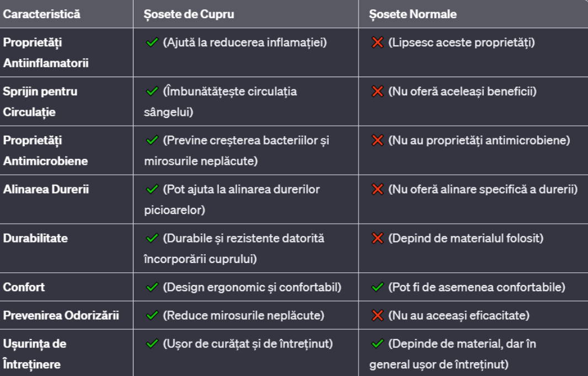Click the "Caracteristică" column header
The image size is (588, 376).
click(x=41, y=14)
